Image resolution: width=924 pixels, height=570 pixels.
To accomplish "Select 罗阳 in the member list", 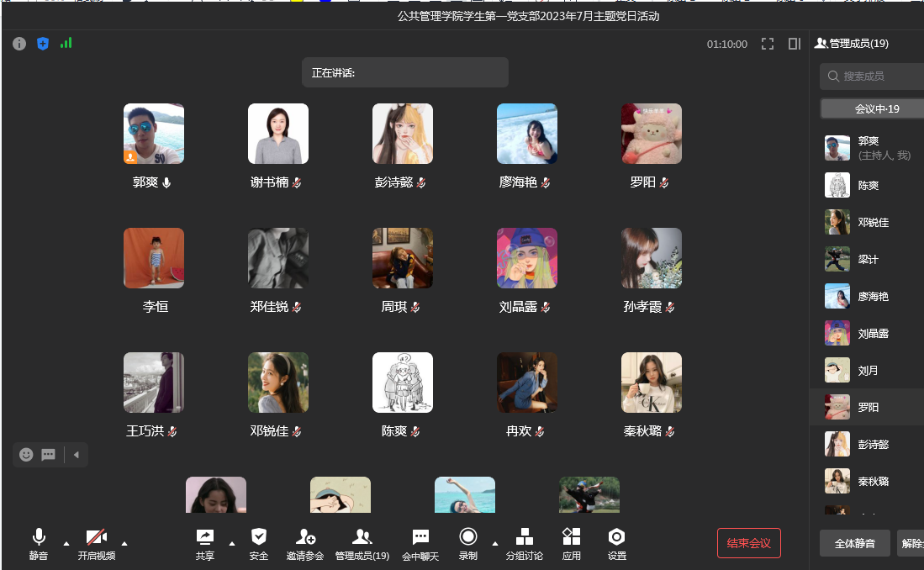I will [x=868, y=407].
